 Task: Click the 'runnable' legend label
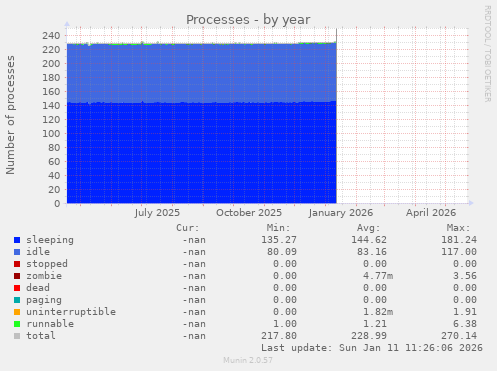(50, 324)
